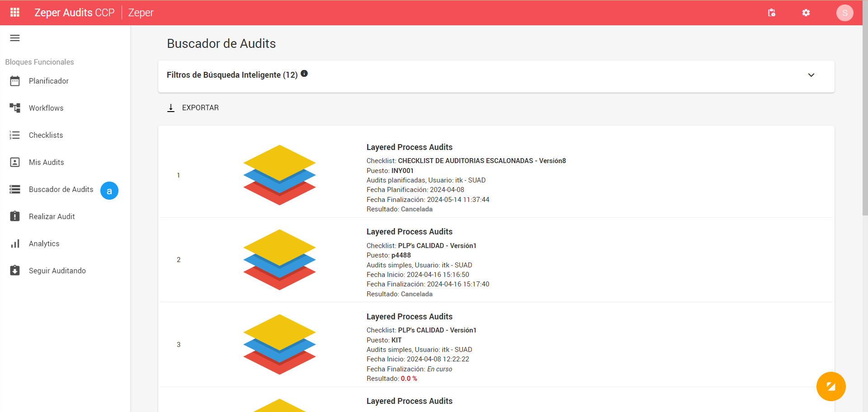The height and width of the screenshot is (412, 868).
Task: Click 'En curso' status in audit 3
Action: coord(439,369)
